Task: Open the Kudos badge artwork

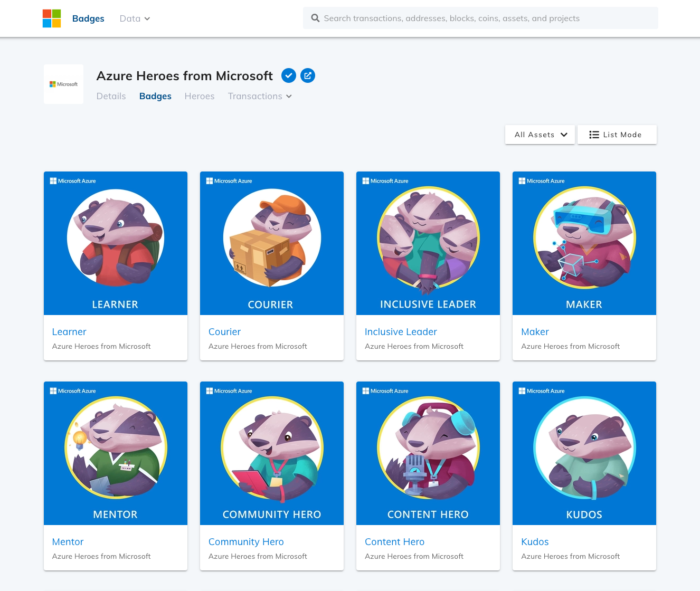Action: [584, 453]
